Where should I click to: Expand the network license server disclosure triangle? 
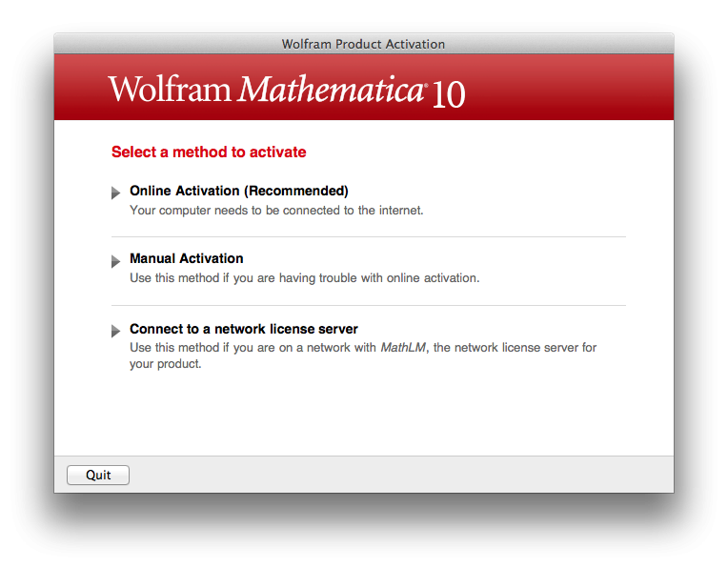tap(115, 331)
